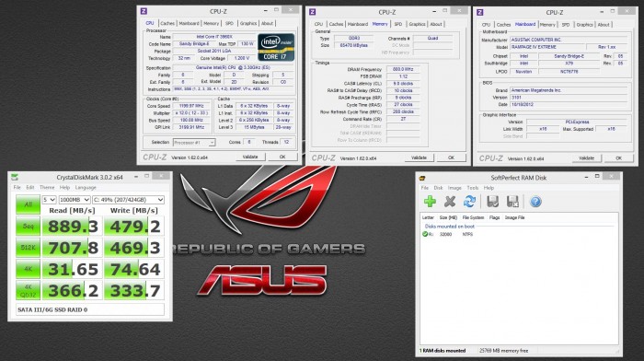Run the 512K benchmark test
This screenshot has width=644, height=361.
(x=28, y=248)
